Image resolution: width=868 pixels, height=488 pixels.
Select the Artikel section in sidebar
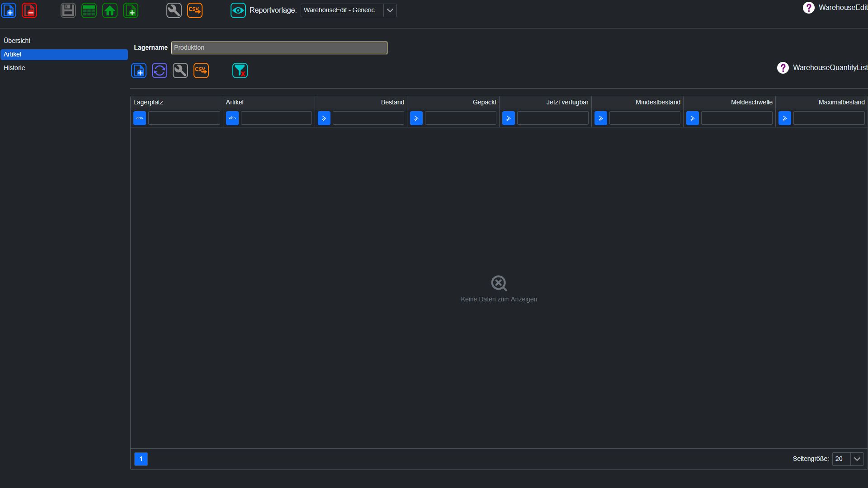64,54
